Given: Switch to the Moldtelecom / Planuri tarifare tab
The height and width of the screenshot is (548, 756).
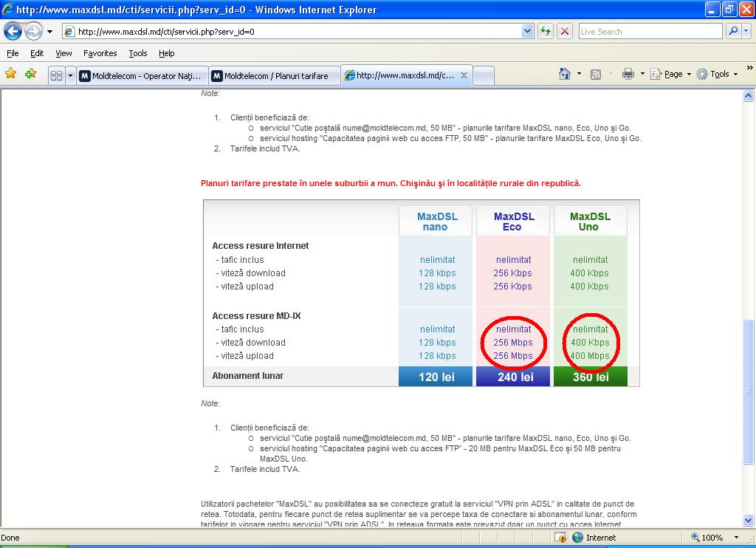Looking at the screenshot, I should [275, 75].
